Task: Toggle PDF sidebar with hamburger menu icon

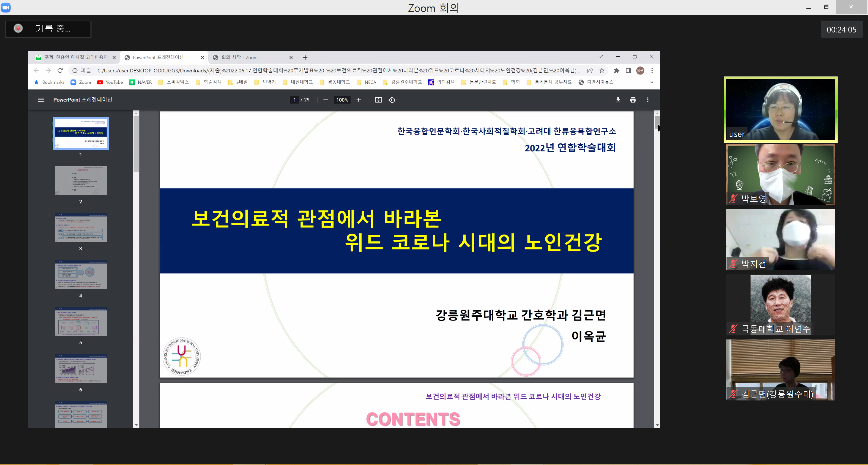Action: point(41,100)
